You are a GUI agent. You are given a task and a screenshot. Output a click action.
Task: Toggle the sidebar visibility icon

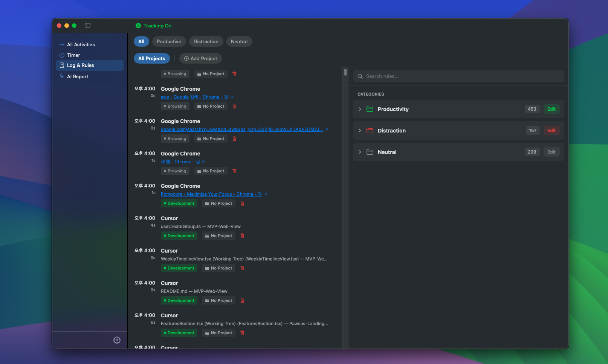click(x=87, y=25)
